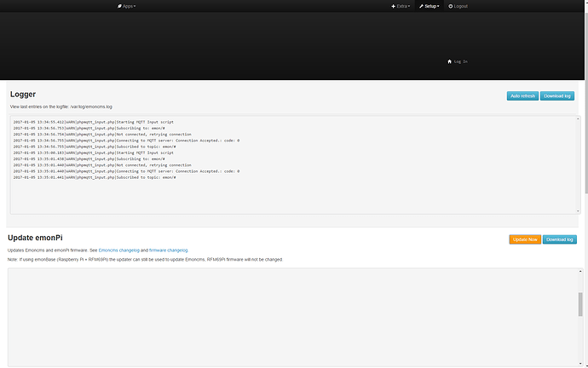The width and height of the screenshot is (588, 368).
Task: Click the update log scrollbar thumb
Action: pyautogui.click(x=580, y=304)
